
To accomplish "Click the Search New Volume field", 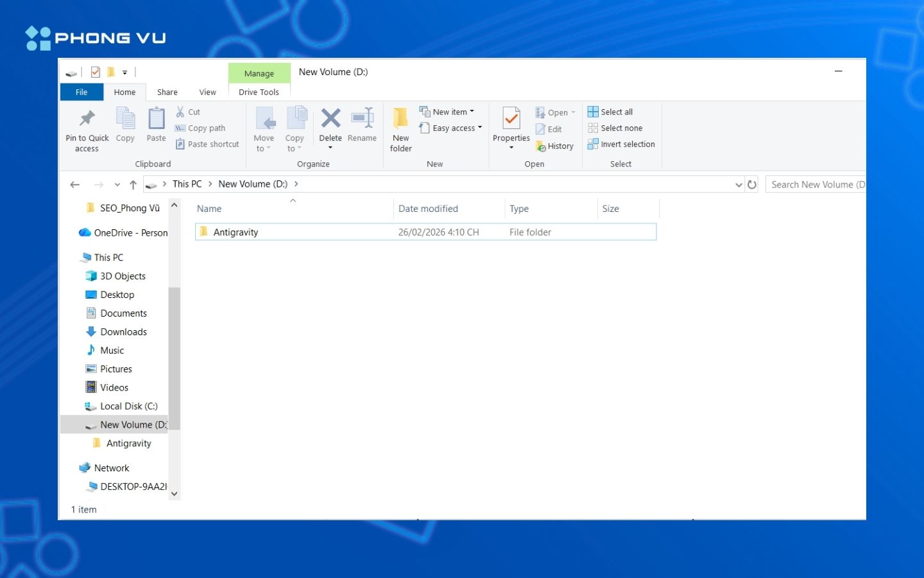I will [816, 185].
